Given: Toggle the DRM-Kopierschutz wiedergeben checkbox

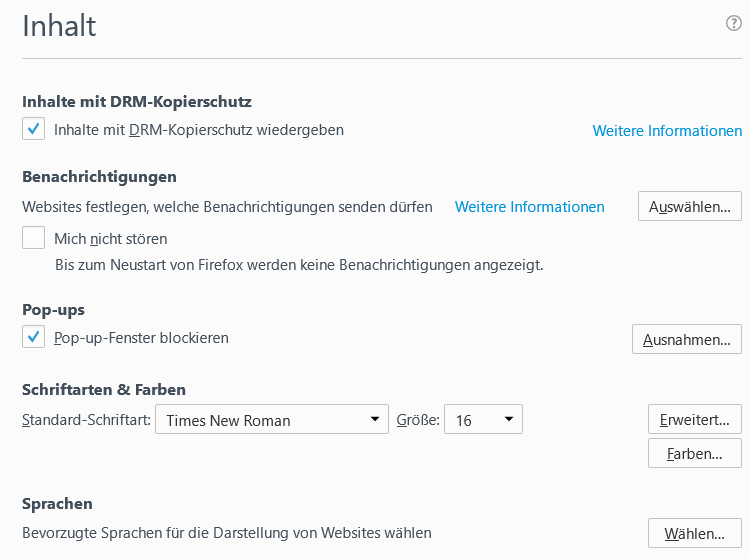Looking at the screenshot, I should pos(34,129).
